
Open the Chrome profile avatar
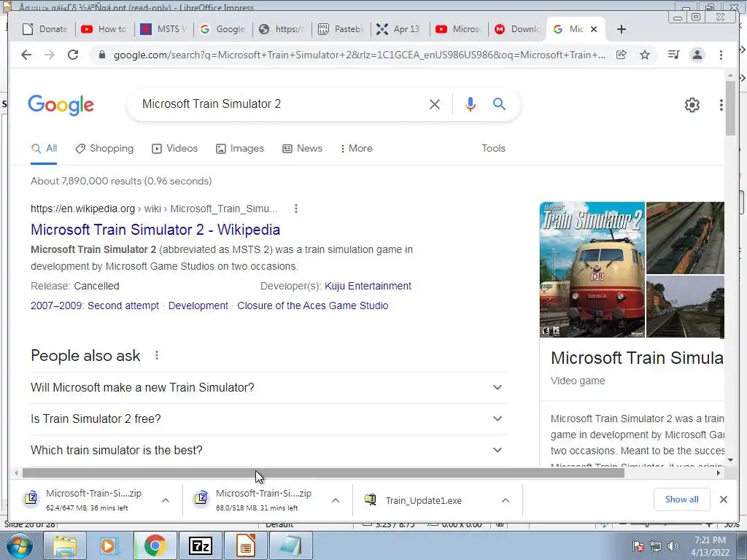pyautogui.click(x=697, y=55)
